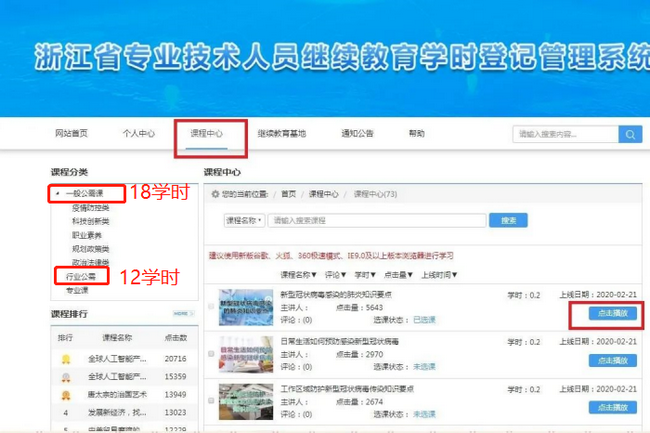This screenshot has height=433, width=650.
Task: Tick checkbox for 日常生活如何预防感染新型冠状病毒 course
Action: [x=210, y=353]
